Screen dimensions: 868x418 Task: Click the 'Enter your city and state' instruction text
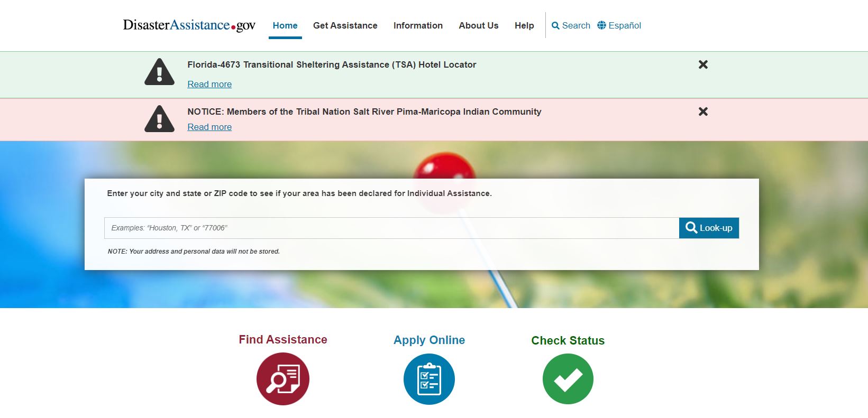pyautogui.click(x=299, y=193)
